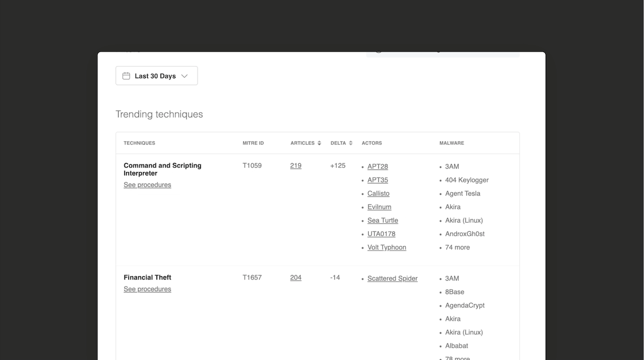Click the MITRE ID T1059
The width and height of the screenshot is (644, 360).
coord(252,166)
